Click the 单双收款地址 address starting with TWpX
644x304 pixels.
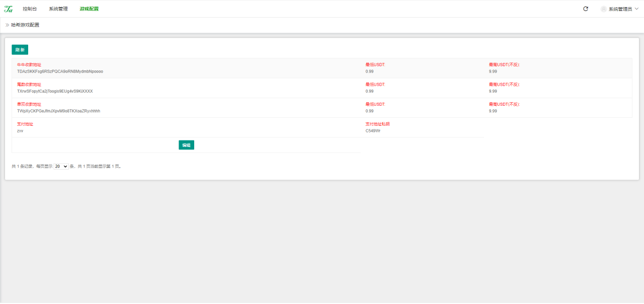pyautogui.click(x=58, y=111)
